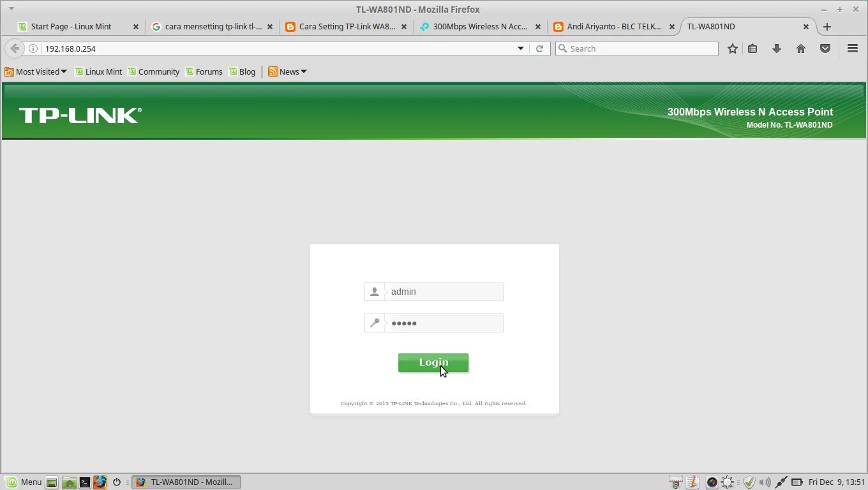868x490 pixels.
Task: Show bookmarks list icon
Action: (752, 48)
